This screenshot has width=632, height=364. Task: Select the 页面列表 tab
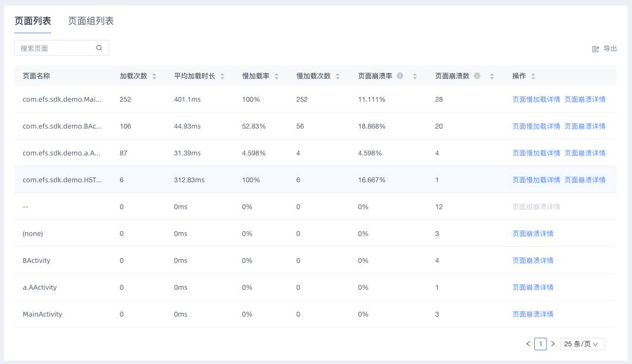tap(33, 21)
